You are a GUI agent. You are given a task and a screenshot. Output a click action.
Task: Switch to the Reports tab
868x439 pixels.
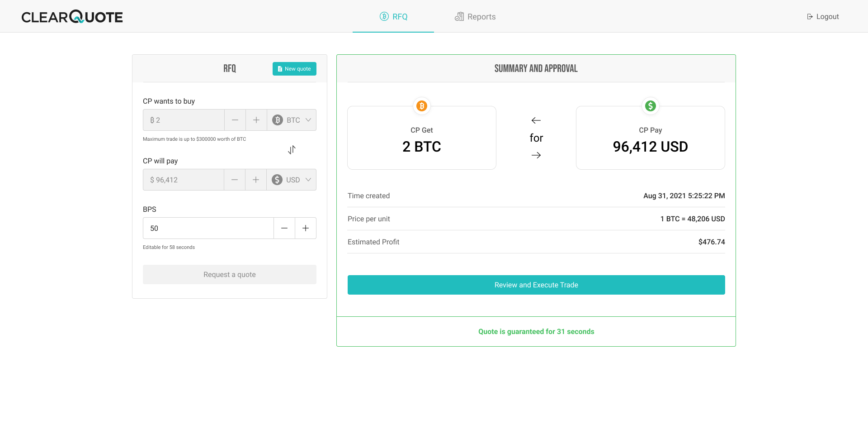point(475,17)
